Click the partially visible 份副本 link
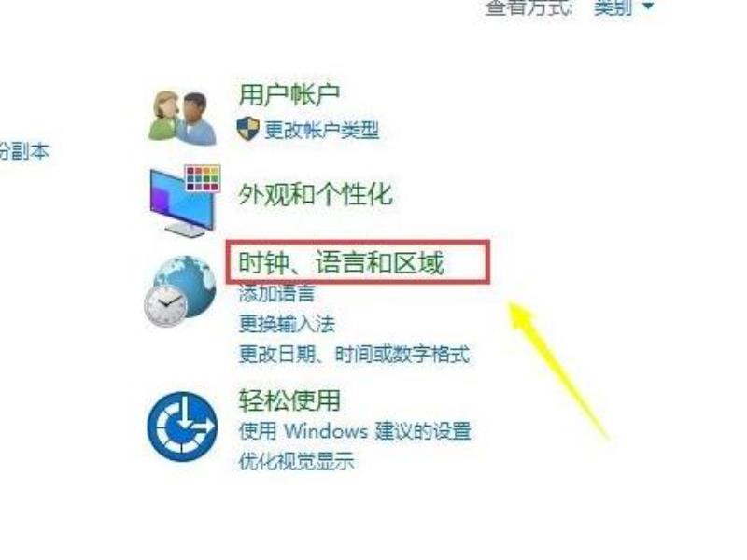The height and width of the screenshot is (560, 747). (x=24, y=151)
